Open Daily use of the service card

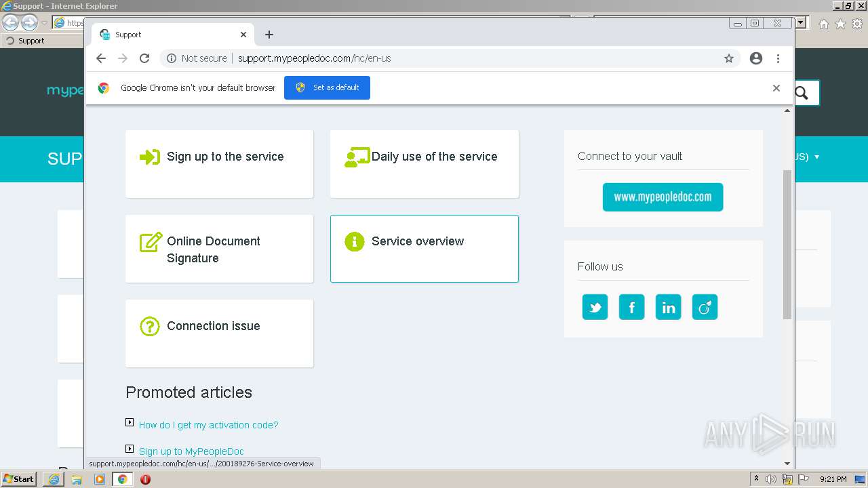click(424, 164)
